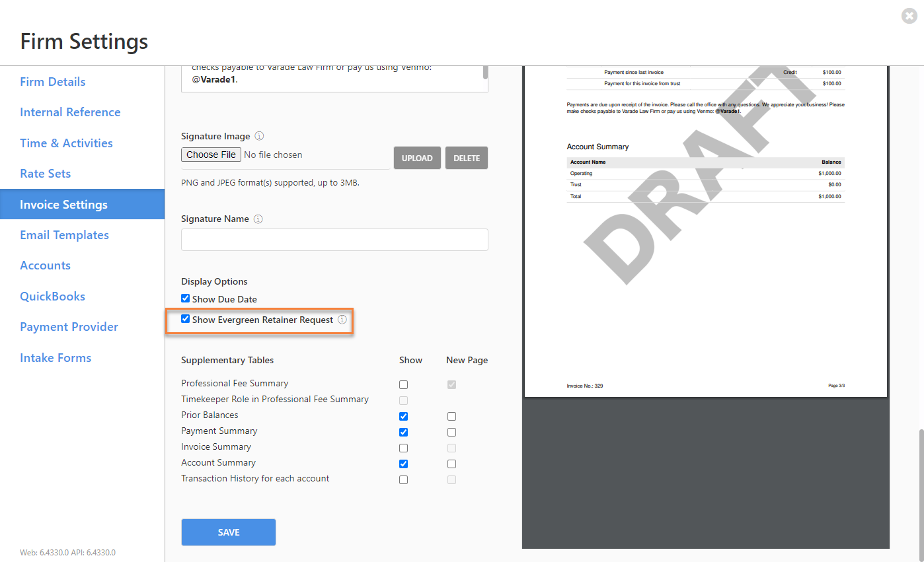This screenshot has height=562, width=924.
Task: Save the invoice settings
Action: 228,532
